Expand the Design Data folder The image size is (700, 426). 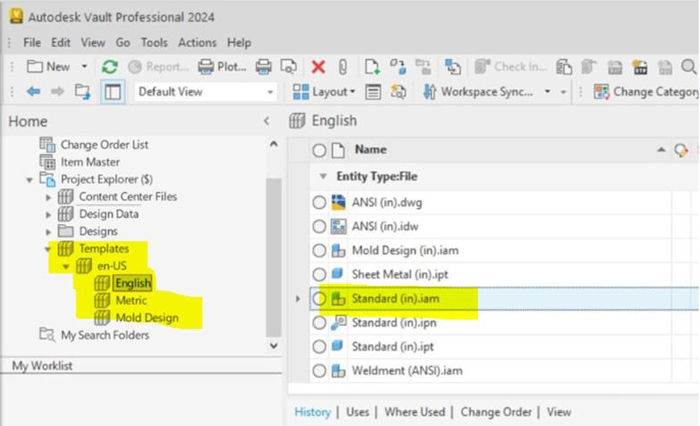click(x=49, y=214)
